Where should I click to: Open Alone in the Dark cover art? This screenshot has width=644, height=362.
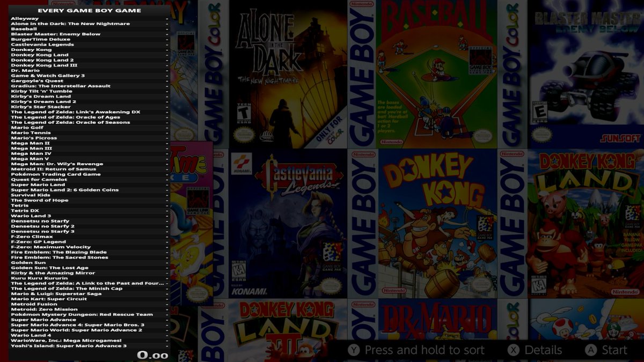288,74
